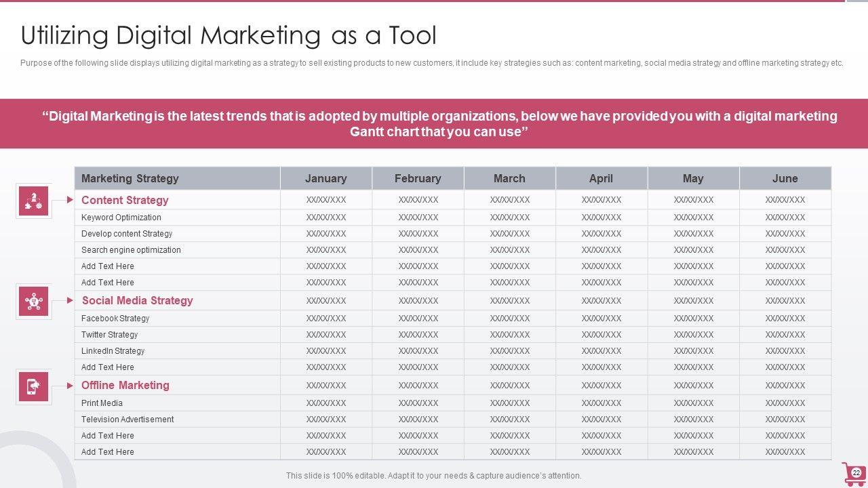Click the June column header
The height and width of the screenshot is (488, 868).
click(785, 178)
